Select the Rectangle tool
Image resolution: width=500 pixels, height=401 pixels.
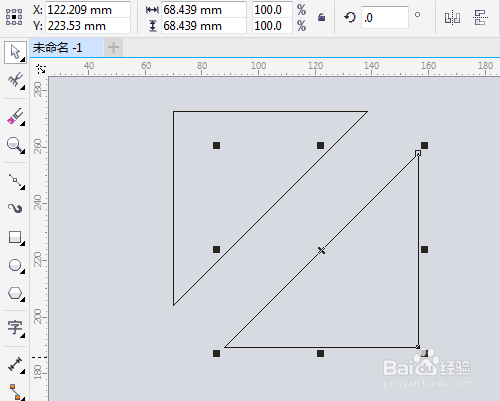[x=15, y=238]
